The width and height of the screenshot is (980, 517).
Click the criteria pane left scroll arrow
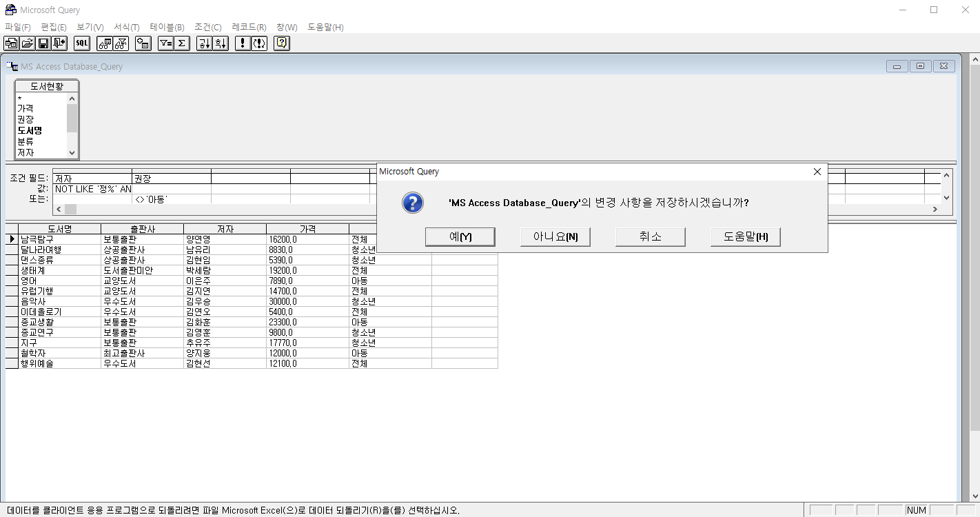click(x=59, y=210)
